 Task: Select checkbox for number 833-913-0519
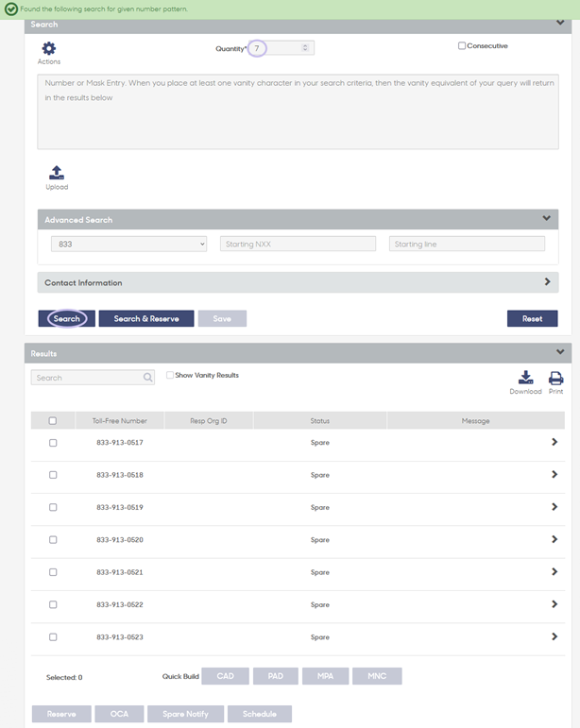pyautogui.click(x=53, y=507)
